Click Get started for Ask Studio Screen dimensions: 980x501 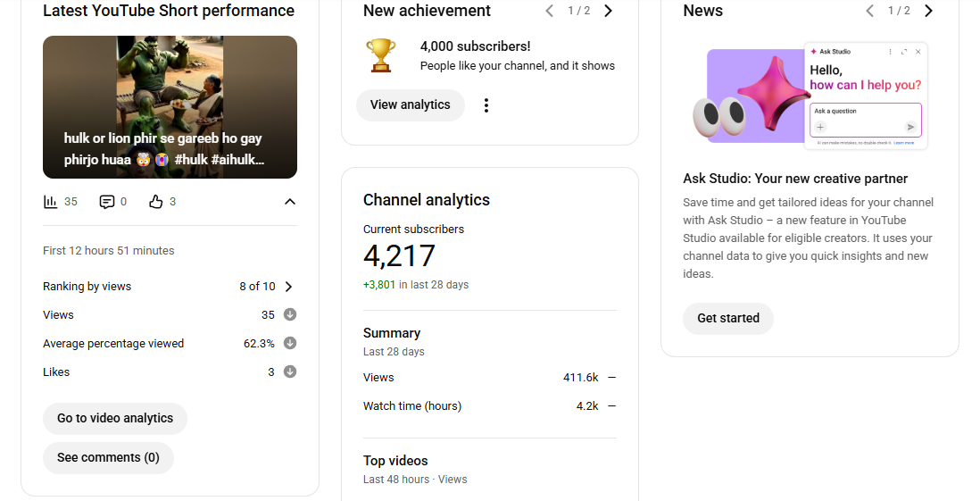tap(728, 319)
